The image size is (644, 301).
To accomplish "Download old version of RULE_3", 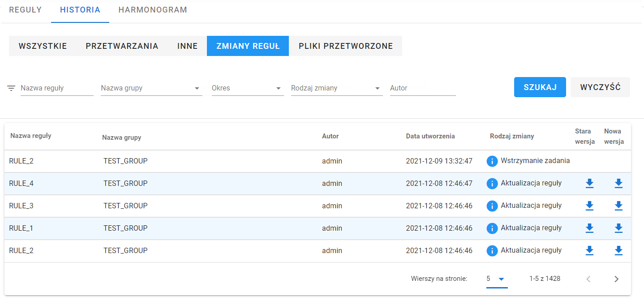I will (589, 206).
